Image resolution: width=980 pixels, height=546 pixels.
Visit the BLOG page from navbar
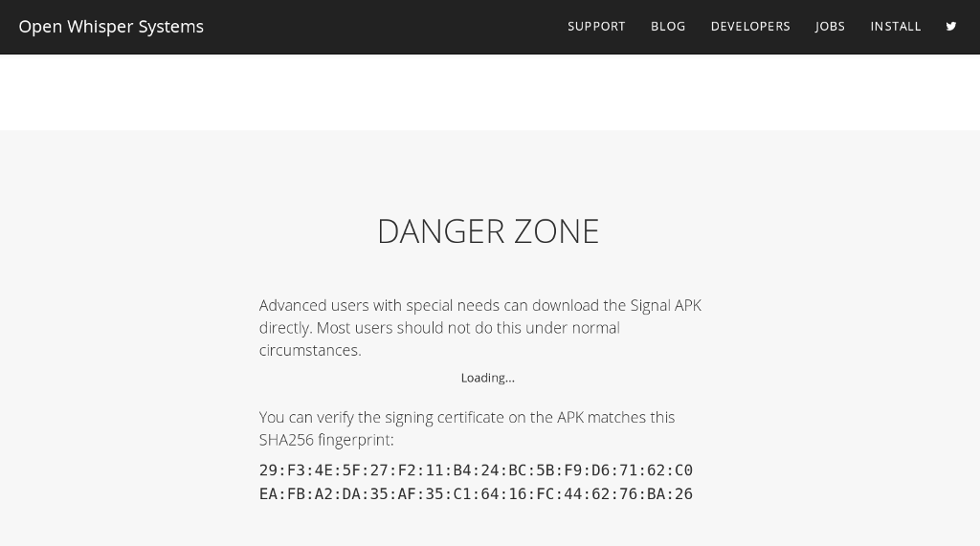tap(668, 26)
